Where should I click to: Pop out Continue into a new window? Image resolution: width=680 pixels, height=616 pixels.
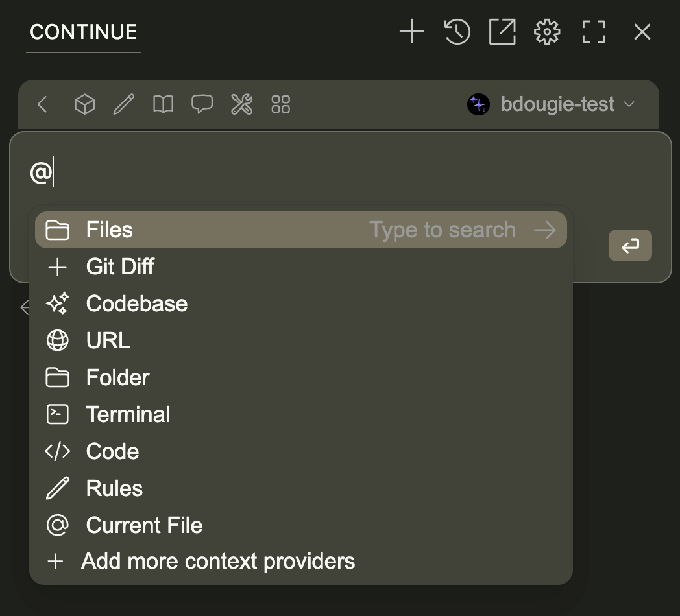click(x=502, y=31)
